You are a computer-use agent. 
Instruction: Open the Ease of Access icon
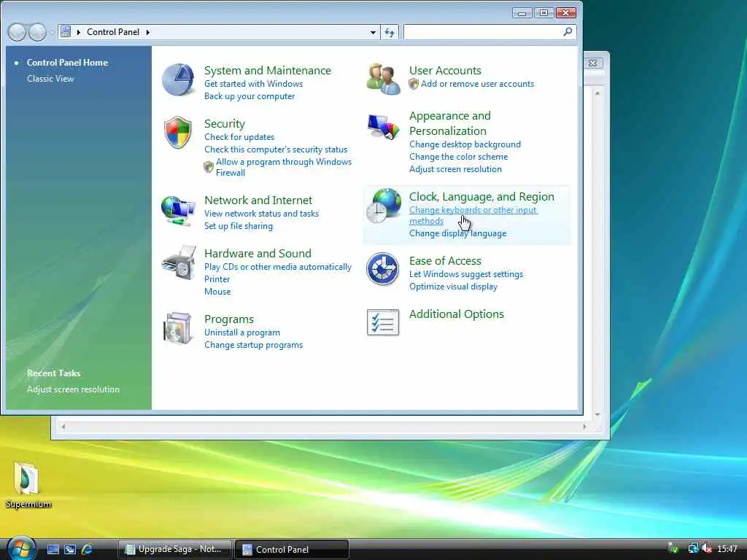(x=382, y=269)
